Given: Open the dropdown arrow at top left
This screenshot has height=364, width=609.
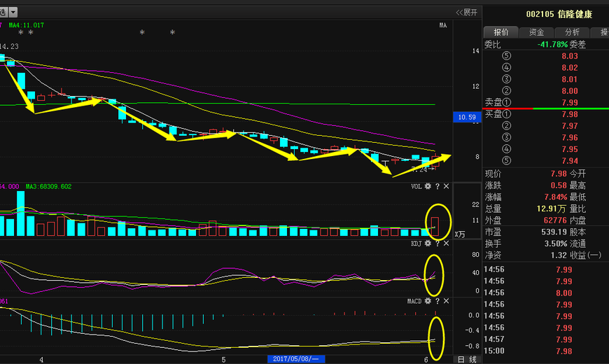Looking at the screenshot, I should [13, 13].
